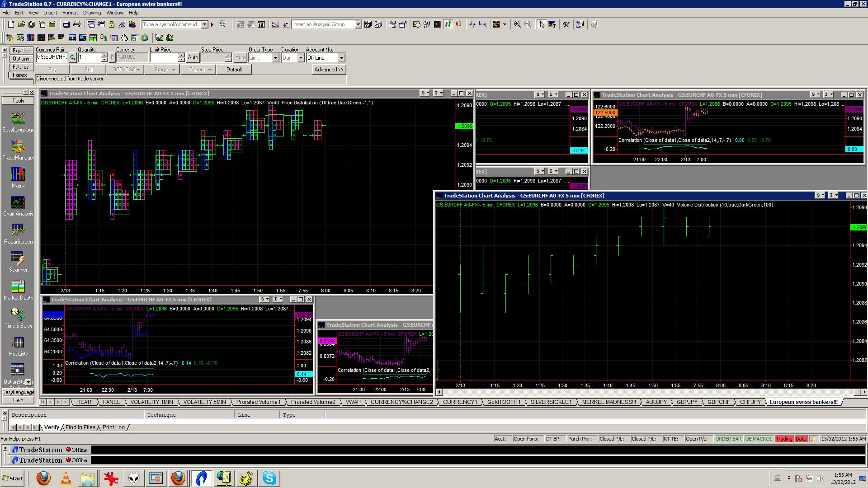
Task: Click the Skype icon in taskbar
Action: point(269,478)
